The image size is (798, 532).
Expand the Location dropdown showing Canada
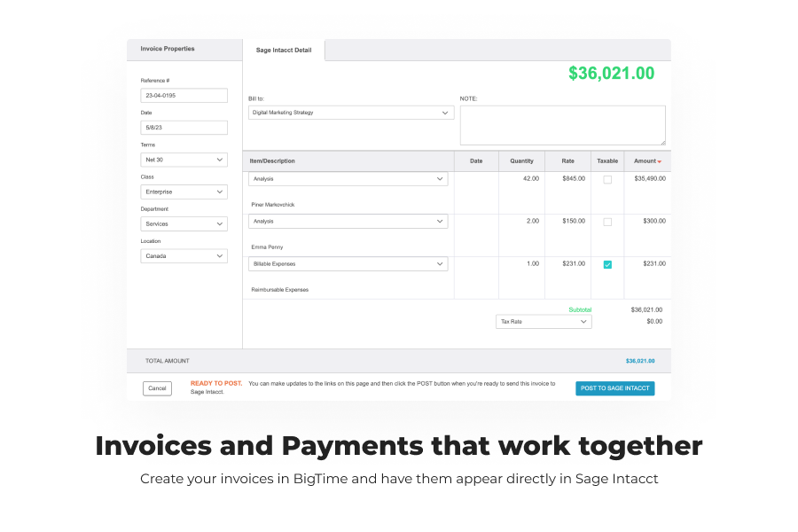184,255
